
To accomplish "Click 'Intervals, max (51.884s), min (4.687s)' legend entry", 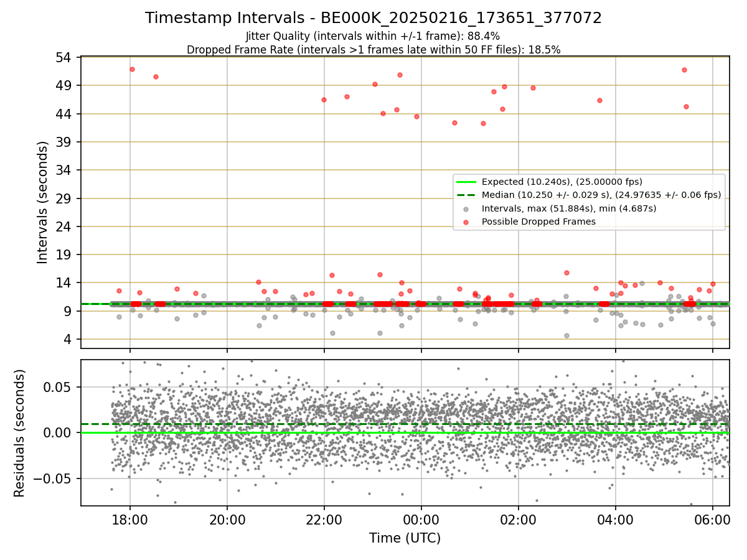I will click(x=569, y=208).
